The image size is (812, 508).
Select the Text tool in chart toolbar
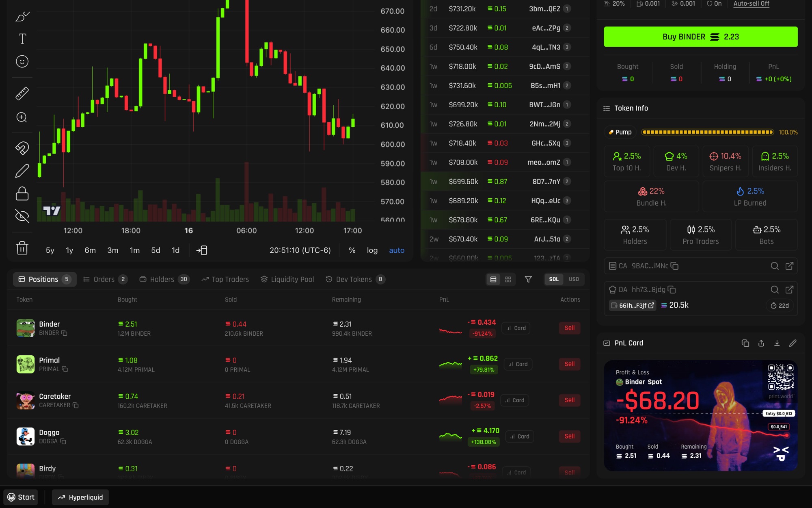pyautogui.click(x=22, y=39)
